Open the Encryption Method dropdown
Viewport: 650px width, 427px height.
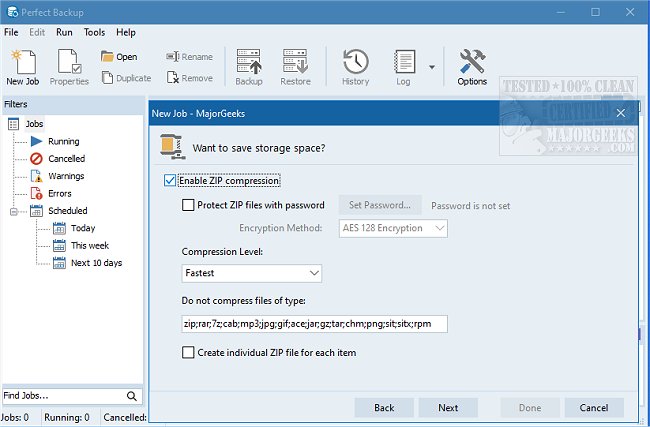click(x=393, y=228)
